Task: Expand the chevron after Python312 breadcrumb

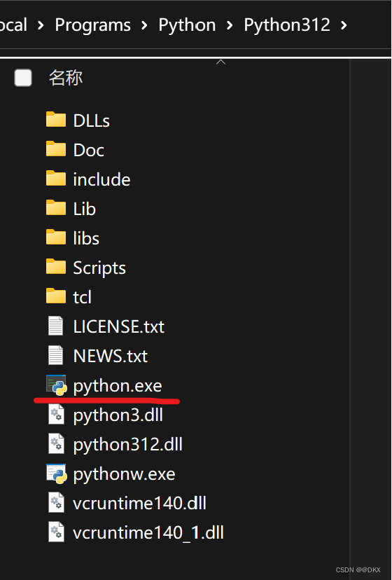Action: coord(344,25)
